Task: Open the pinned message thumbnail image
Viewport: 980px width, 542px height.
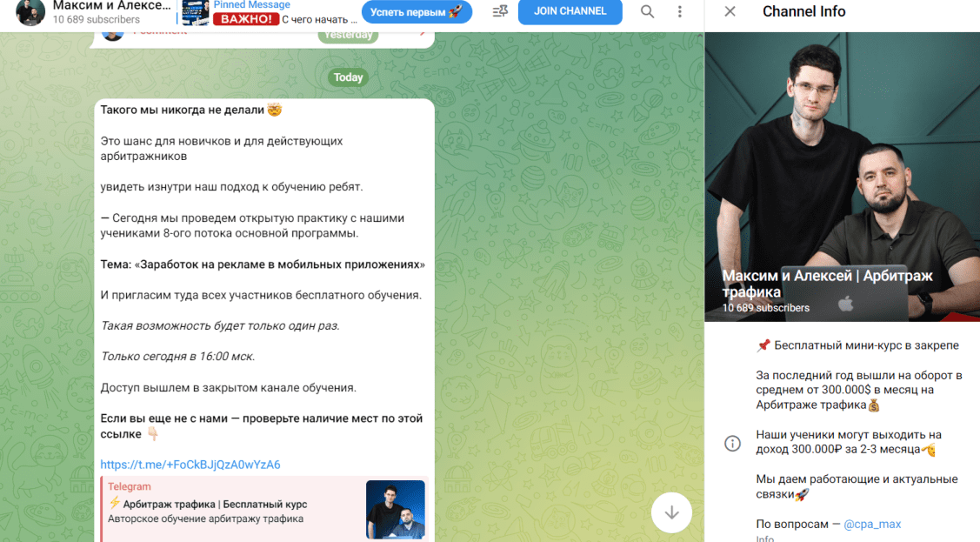Action: tap(195, 12)
